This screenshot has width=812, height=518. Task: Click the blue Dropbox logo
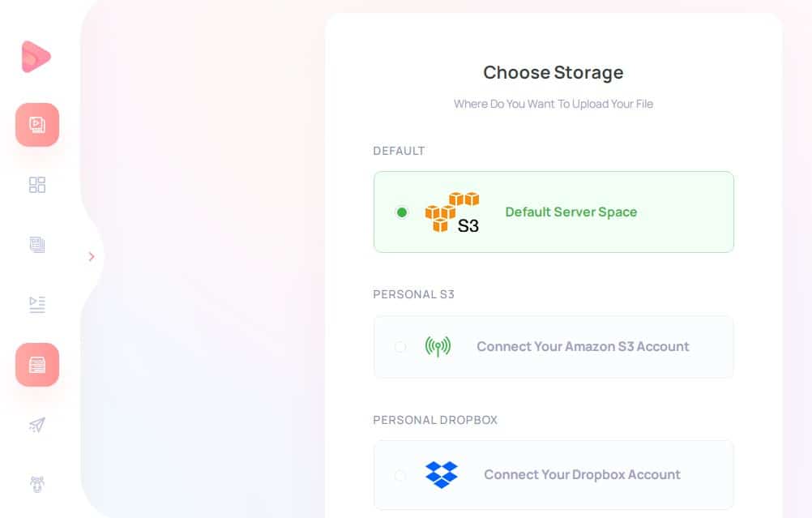click(441, 474)
